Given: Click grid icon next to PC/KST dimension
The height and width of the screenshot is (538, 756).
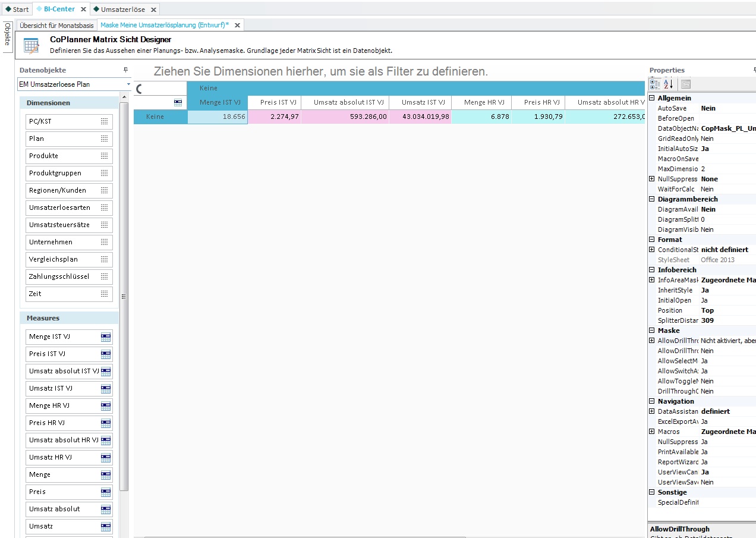Looking at the screenshot, I should (105, 121).
